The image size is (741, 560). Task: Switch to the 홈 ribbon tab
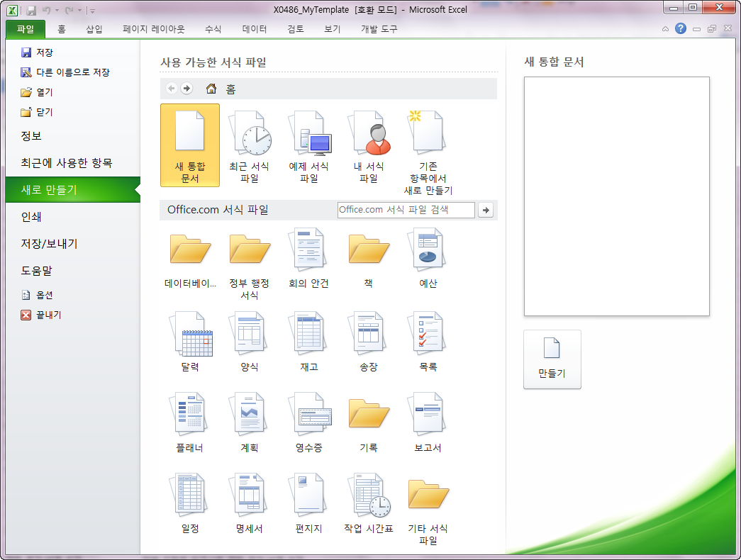pyautogui.click(x=62, y=29)
